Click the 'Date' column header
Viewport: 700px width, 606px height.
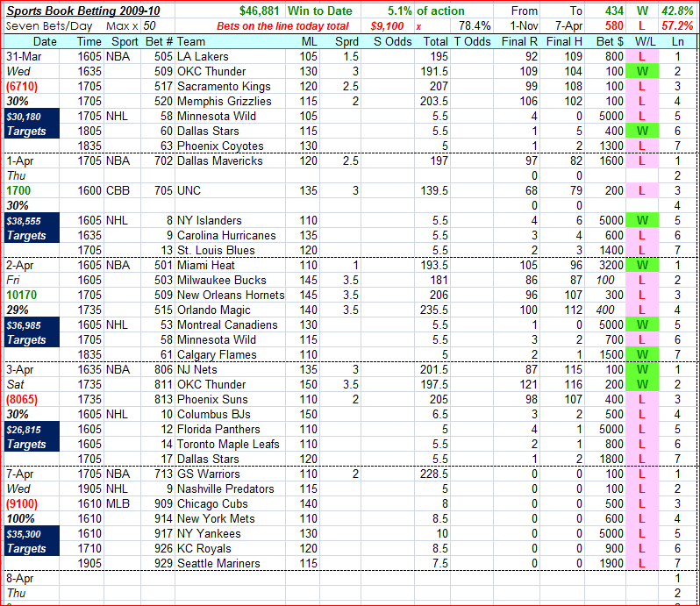point(45,41)
